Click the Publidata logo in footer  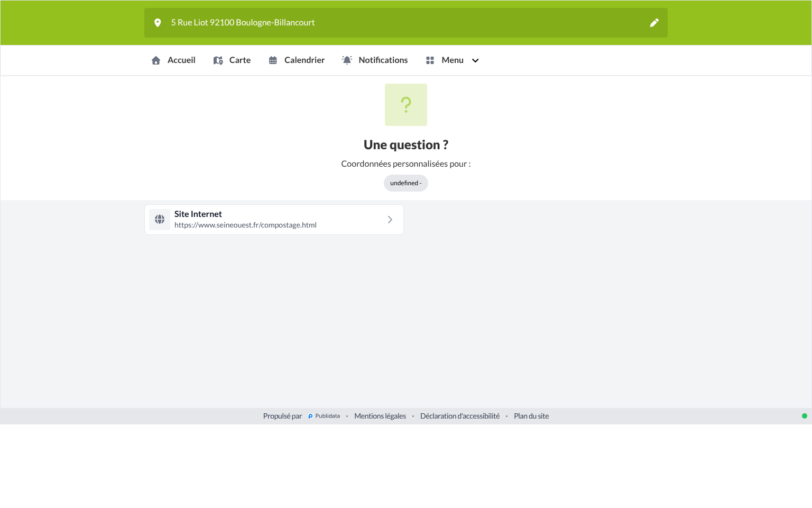(324, 416)
